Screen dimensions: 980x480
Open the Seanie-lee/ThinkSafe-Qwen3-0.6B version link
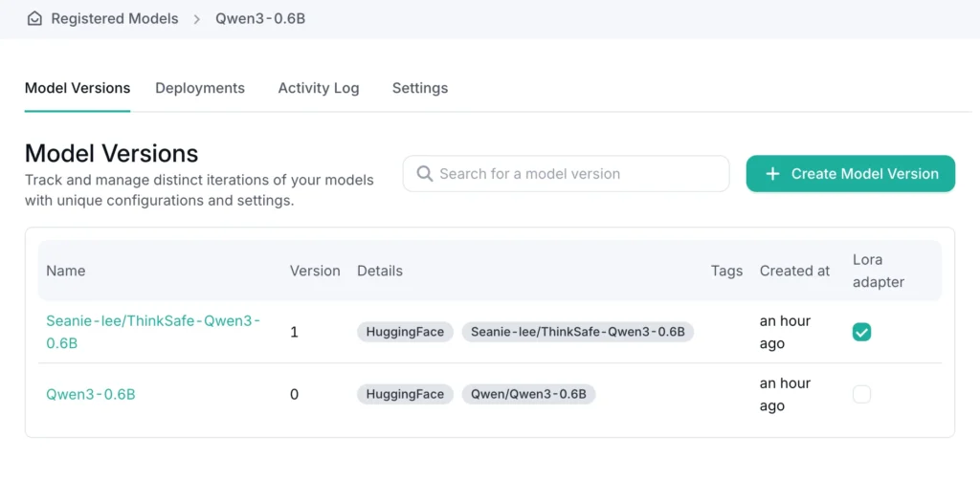[153, 332]
